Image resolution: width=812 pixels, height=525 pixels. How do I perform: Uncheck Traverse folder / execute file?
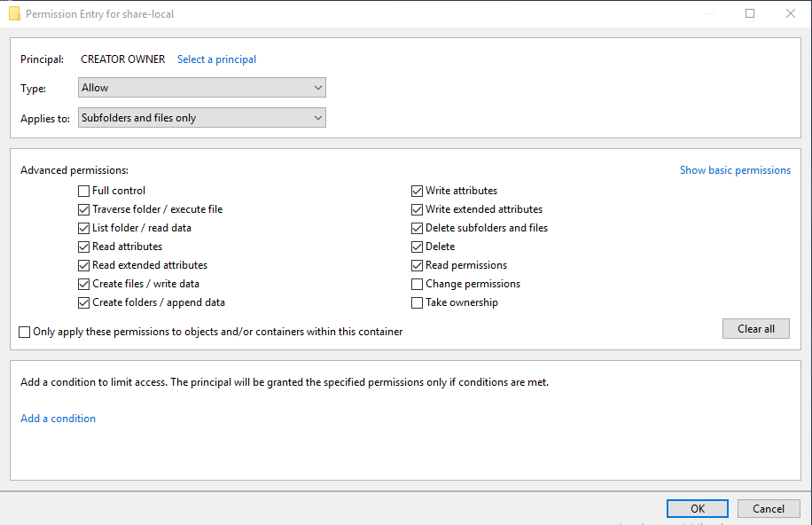84,209
